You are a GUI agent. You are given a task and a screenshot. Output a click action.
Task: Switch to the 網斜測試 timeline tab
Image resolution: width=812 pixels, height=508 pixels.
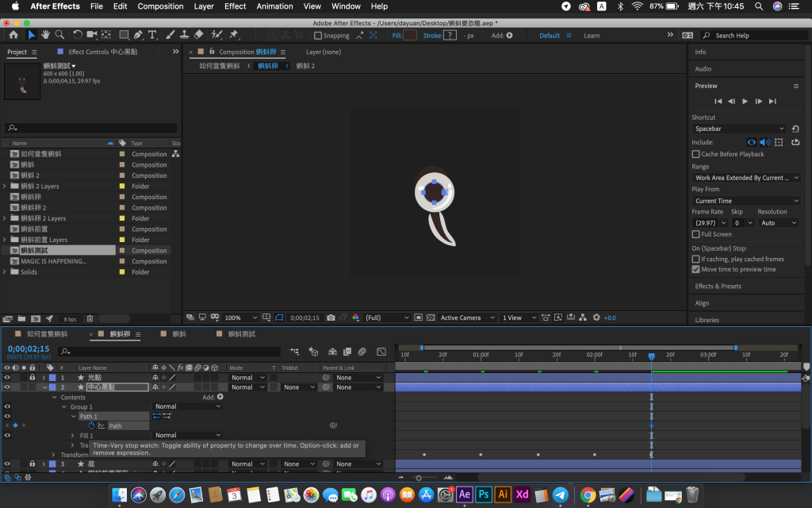[x=241, y=334]
